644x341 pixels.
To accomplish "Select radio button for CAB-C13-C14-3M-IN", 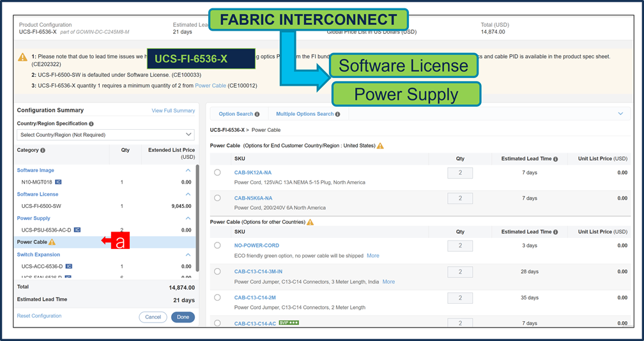I will click(217, 271).
